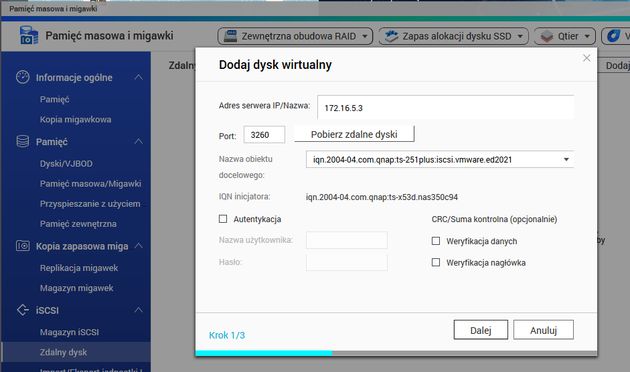Viewport: 630px width, 372px height.
Task: Click the Dodaj button behind the dialog
Action: (x=614, y=66)
